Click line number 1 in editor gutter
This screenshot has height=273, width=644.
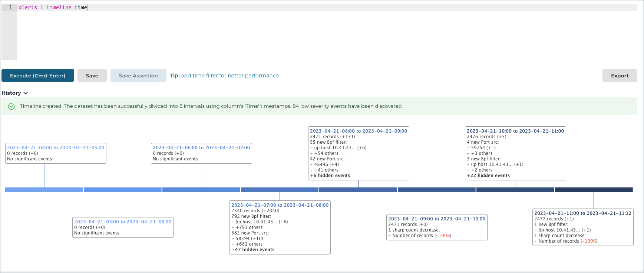click(x=10, y=7)
